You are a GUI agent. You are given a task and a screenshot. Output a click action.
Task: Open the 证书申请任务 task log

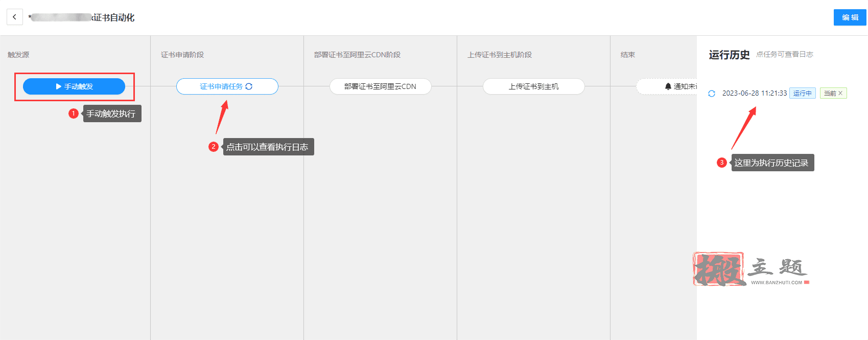227,86
